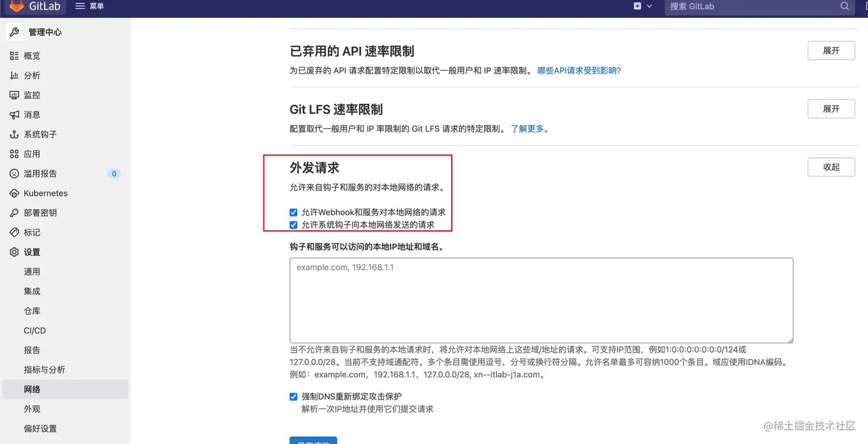Click the 系统钩子 anchor icon
Image resolution: width=868 pixels, height=444 pixels.
(14, 134)
